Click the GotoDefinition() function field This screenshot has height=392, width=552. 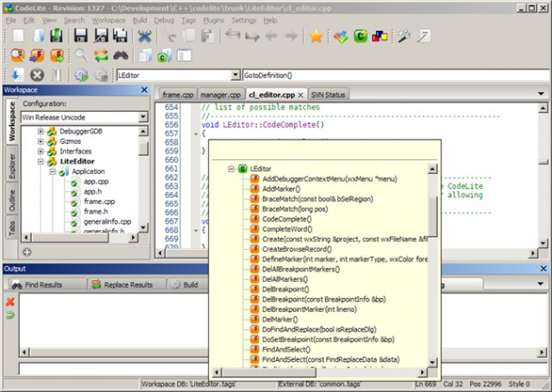point(396,75)
